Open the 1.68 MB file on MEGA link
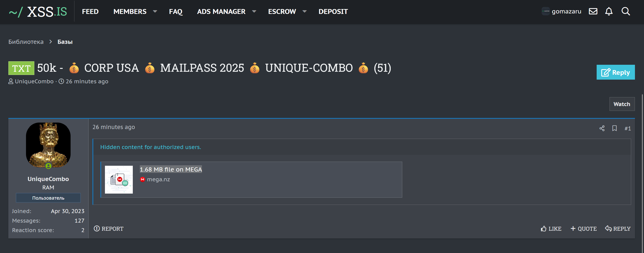 [171, 169]
